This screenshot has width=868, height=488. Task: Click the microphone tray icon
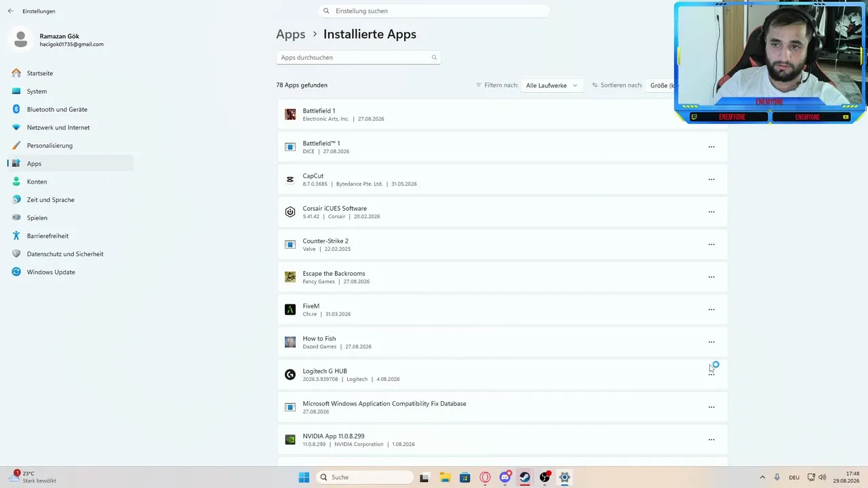point(777,477)
